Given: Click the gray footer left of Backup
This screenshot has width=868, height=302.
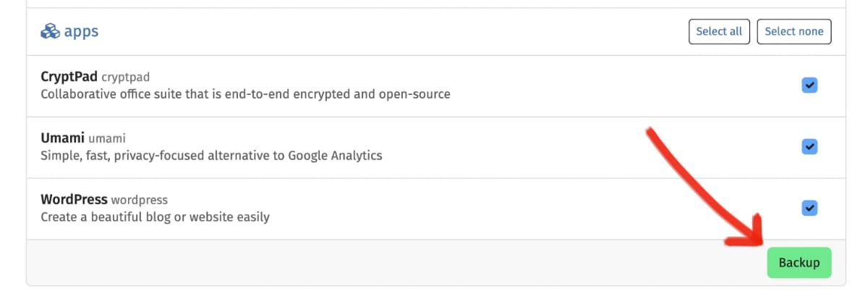Looking at the screenshot, I should pos(362,263).
